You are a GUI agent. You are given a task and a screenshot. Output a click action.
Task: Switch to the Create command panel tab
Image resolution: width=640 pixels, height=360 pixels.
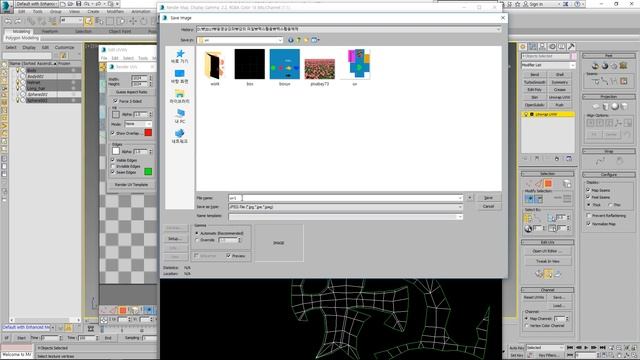click(523, 47)
